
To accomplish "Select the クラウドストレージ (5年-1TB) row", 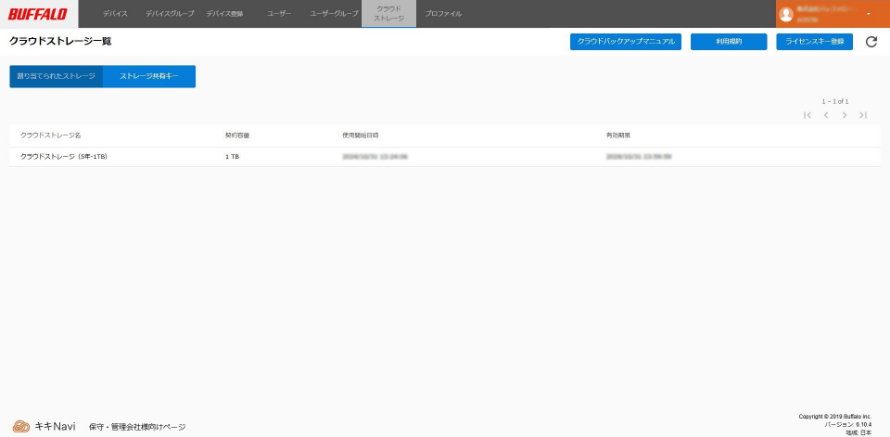I will (64, 157).
